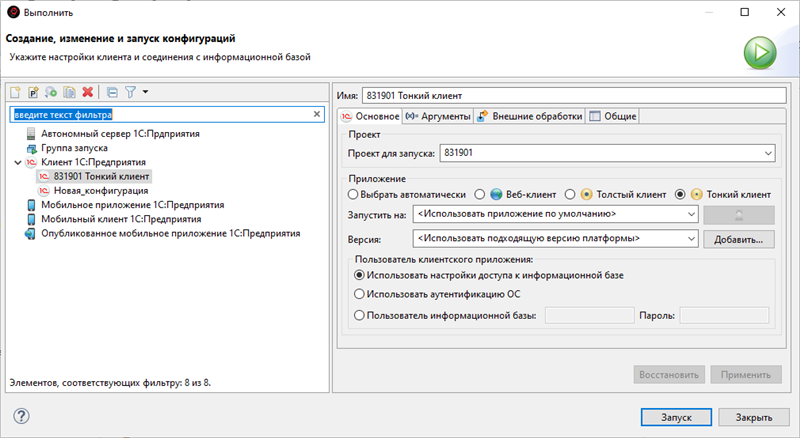The width and height of the screenshot is (800, 438).
Task: Collapse all tree items via toolbar
Action: [112, 92]
